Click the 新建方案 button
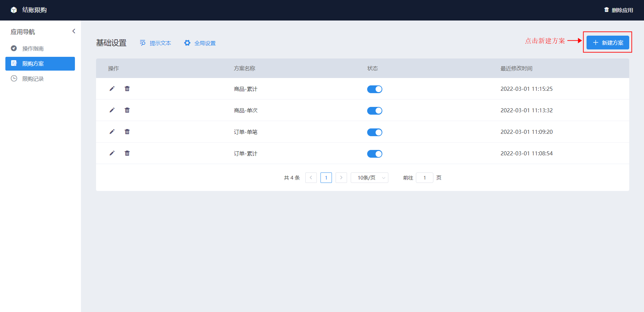 608,43
